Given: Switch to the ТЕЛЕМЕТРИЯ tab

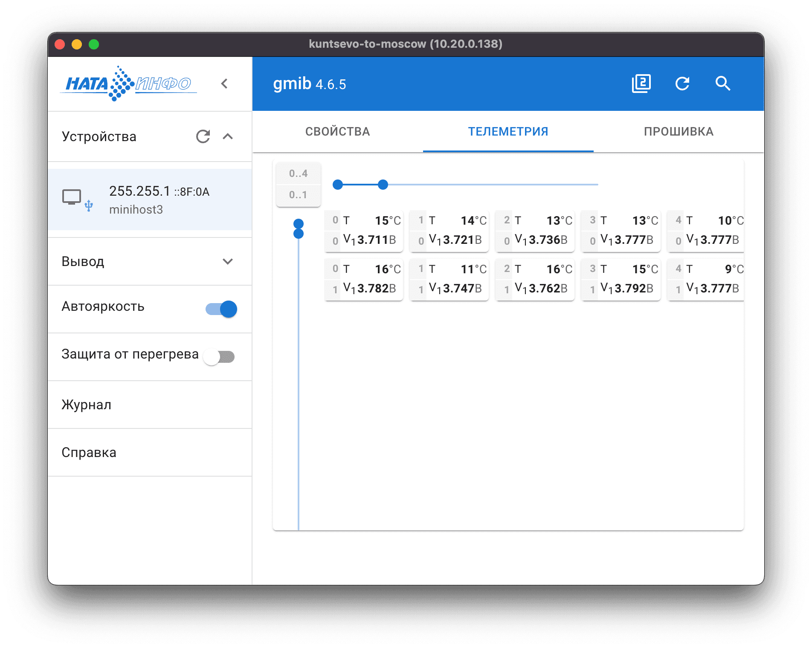Looking at the screenshot, I should [508, 131].
